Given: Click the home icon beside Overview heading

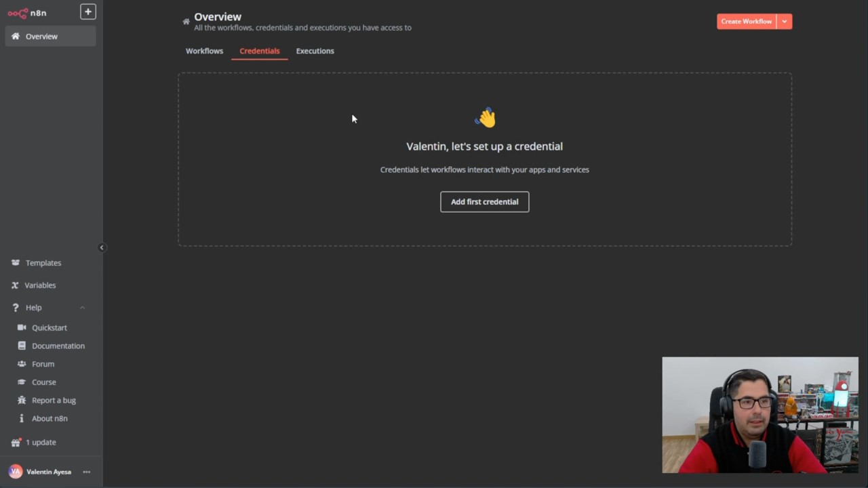Looking at the screenshot, I should 186,22.
